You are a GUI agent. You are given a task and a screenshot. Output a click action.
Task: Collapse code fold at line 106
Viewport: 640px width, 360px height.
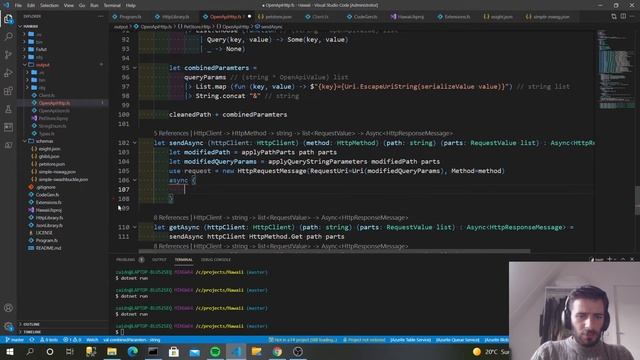[x=135, y=180]
